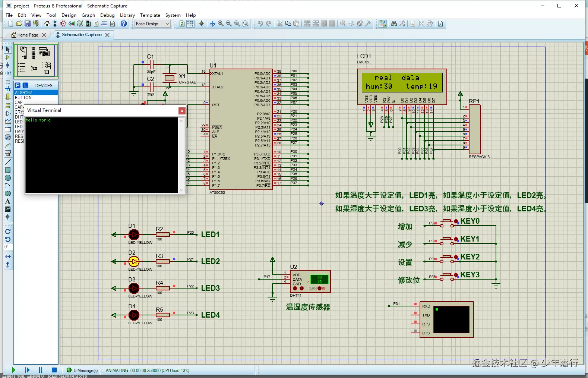Pause the running simulation
The height and width of the screenshot is (378, 588).
pyautogui.click(x=41, y=370)
